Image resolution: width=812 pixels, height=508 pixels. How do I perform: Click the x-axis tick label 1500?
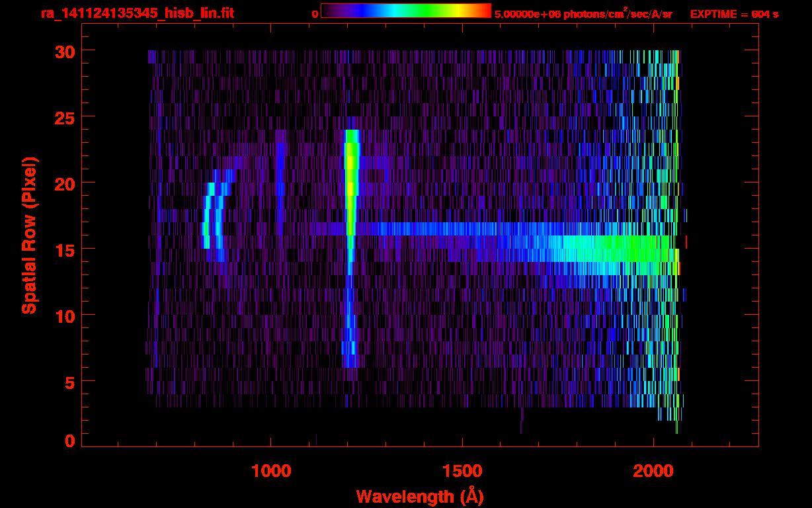pos(462,471)
